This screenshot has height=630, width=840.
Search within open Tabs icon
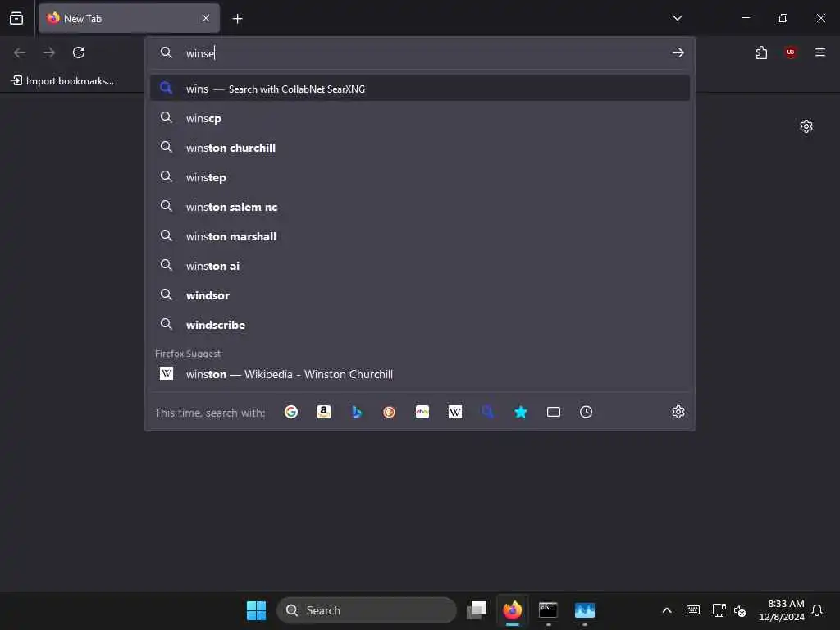click(554, 412)
